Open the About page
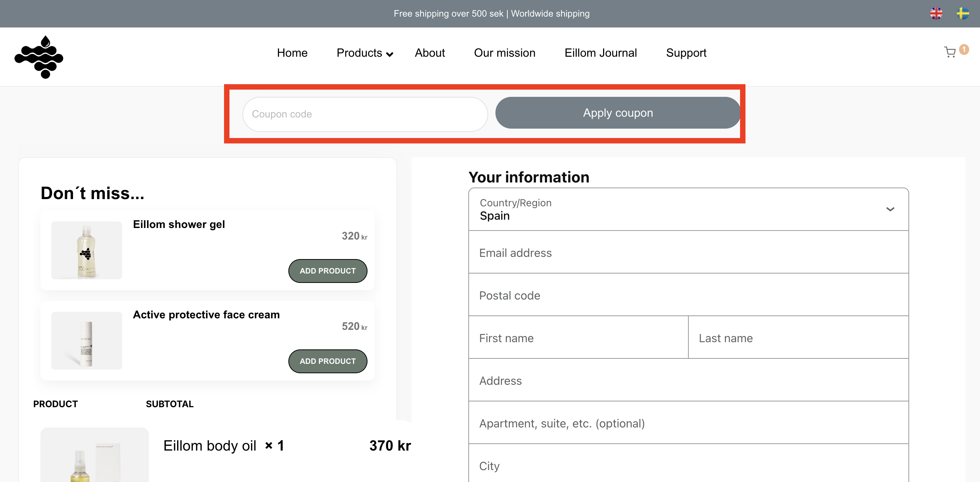Viewport: 980px width, 482px height. tap(430, 53)
